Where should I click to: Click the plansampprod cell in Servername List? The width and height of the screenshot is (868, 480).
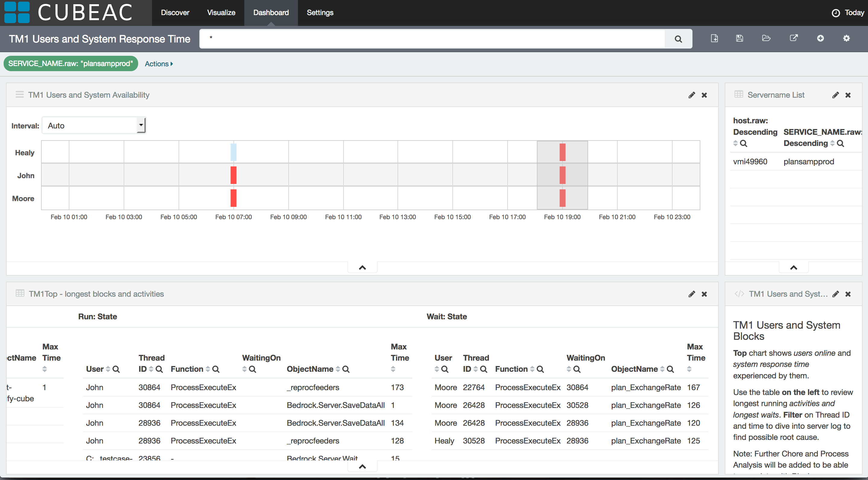tap(808, 162)
